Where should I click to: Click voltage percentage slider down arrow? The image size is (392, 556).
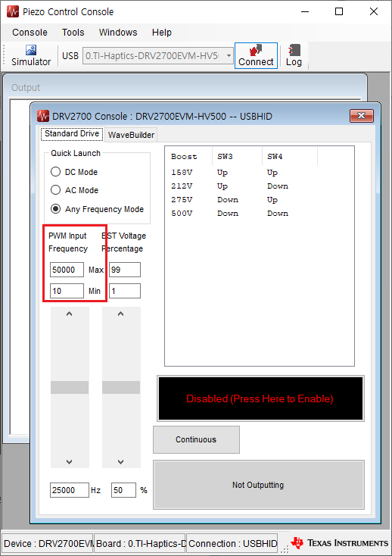tap(121, 461)
